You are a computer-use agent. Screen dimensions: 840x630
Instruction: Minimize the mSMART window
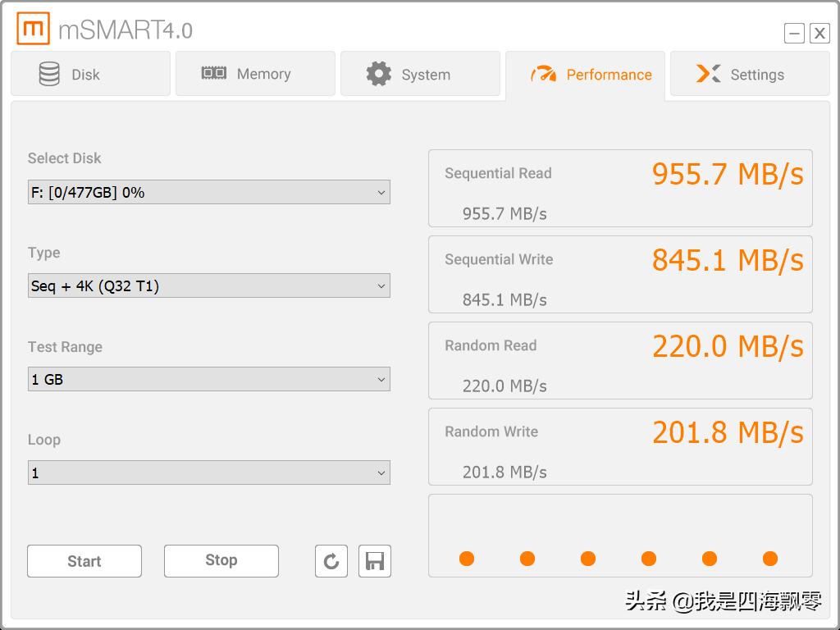[794, 33]
